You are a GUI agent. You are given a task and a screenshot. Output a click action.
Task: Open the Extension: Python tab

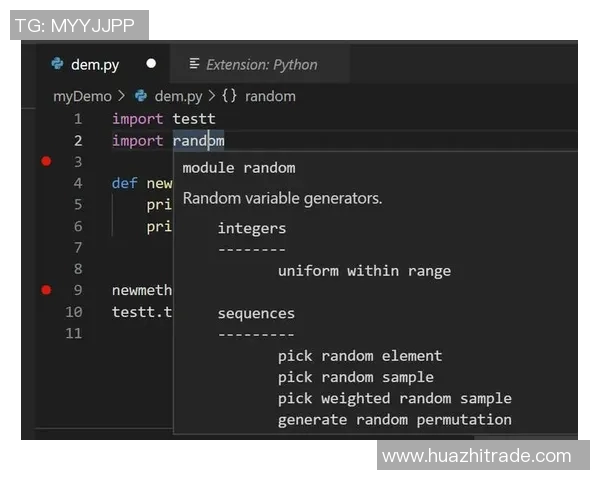click(261, 64)
